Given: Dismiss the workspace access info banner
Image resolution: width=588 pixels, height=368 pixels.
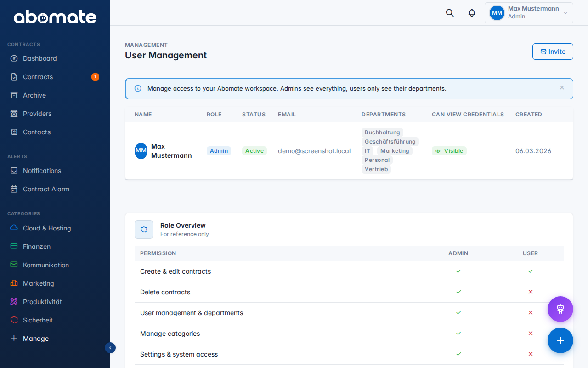Looking at the screenshot, I should pyautogui.click(x=562, y=87).
